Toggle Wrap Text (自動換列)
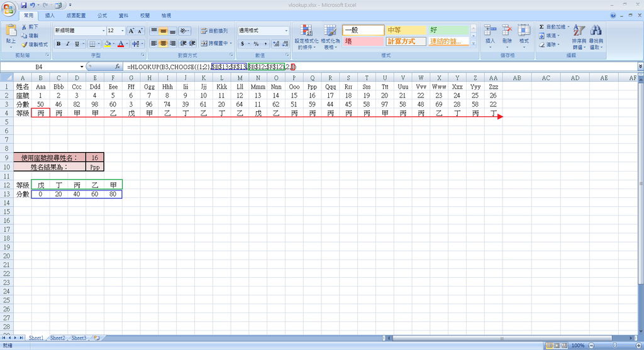Viewport: 644px width, 350px height. click(x=214, y=30)
